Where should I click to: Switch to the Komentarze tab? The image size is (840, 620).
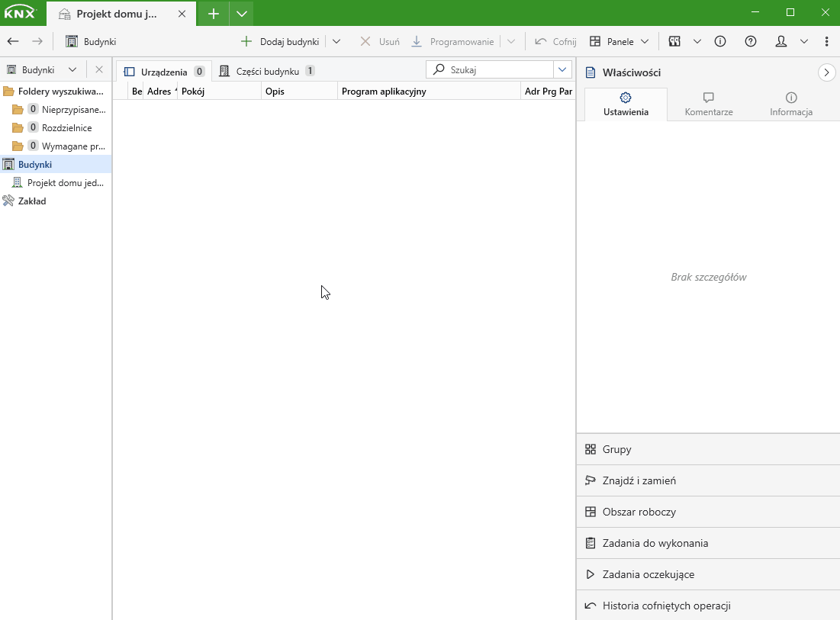[708, 104]
